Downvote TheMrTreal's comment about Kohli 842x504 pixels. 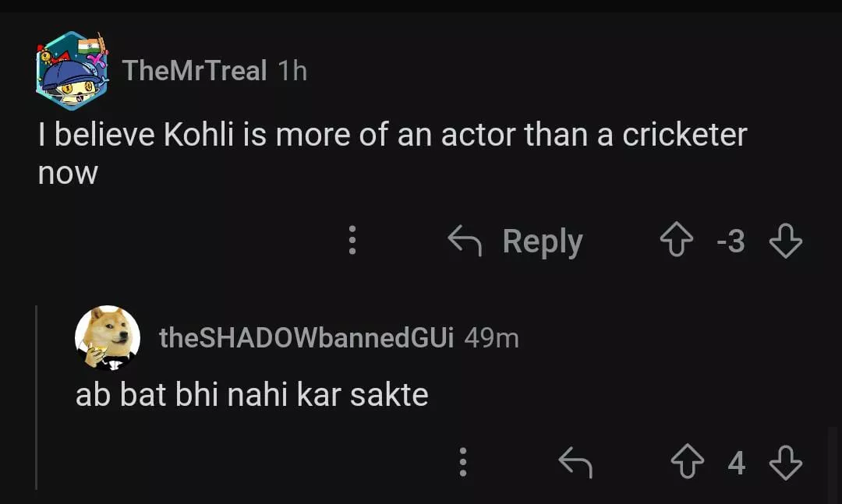[785, 241]
